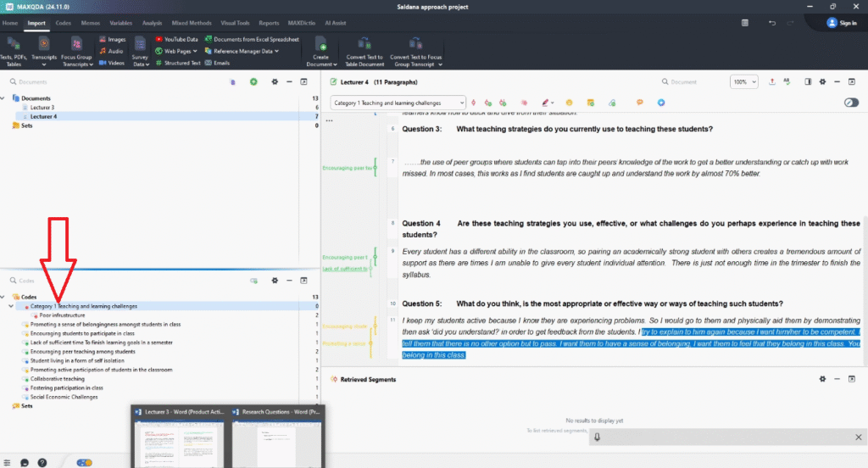868x468 pixels.
Task: Open the Codes panel settings gear
Action: click(275, 280)
